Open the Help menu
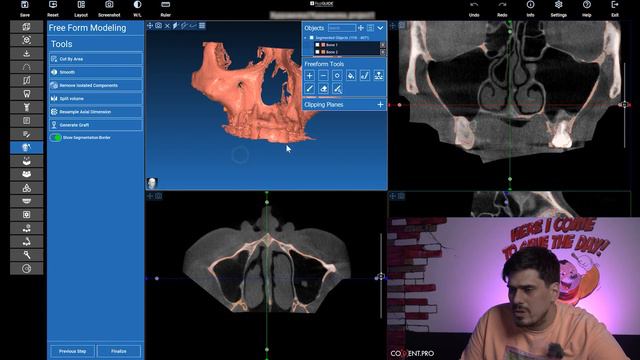The width and height of the screenshot is (640, 360). tap(587, 9)
